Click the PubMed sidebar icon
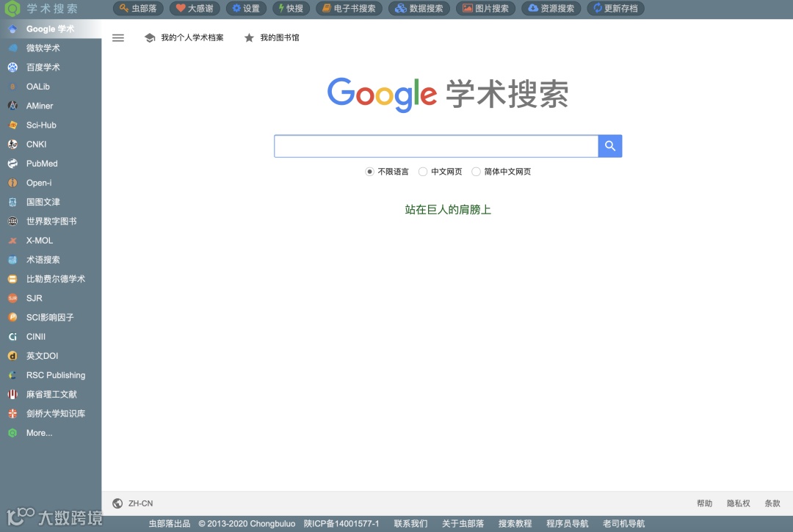 pyautogui.click(x=12, y=163)
